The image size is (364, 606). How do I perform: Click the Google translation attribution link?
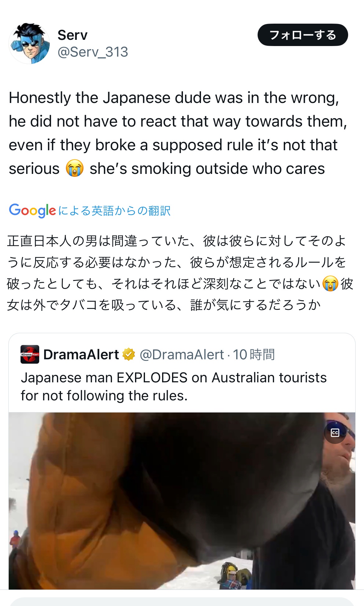click(90, 211)
